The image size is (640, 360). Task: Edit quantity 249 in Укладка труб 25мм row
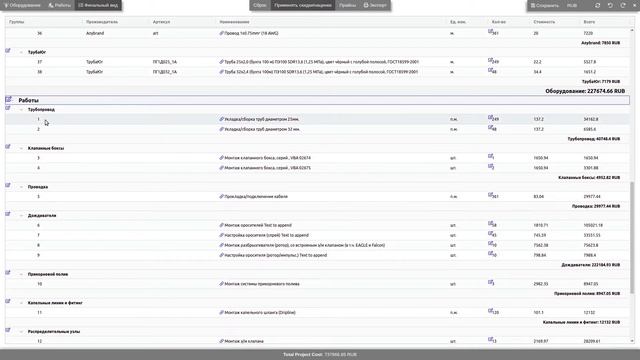click(x=491, y=118)
